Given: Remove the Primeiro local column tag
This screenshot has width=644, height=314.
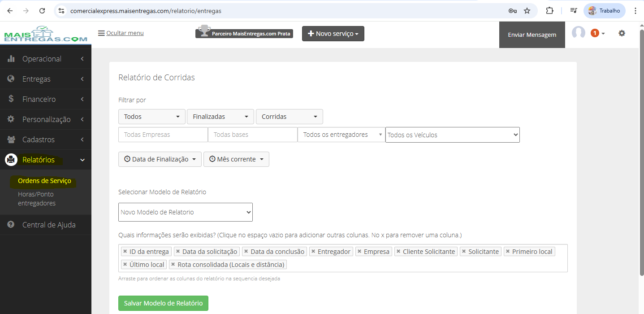Looking at the screenshot, I should pyautogui.click(x=508, y=252).
